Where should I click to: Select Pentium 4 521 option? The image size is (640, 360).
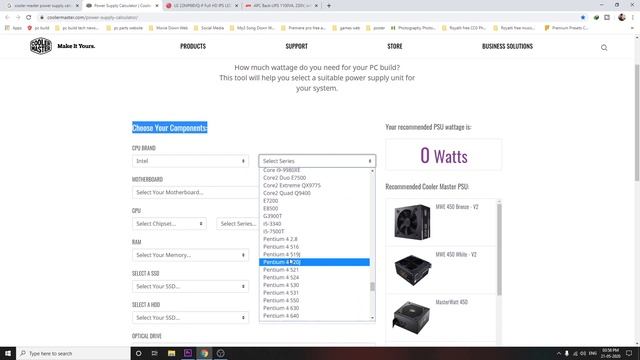pyautogui.click(x=314, y=270)
